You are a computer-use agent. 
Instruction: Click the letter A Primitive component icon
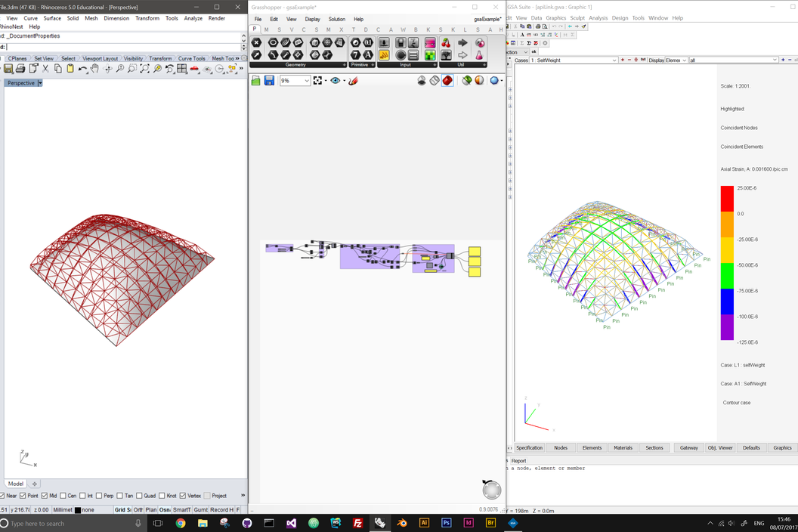pyautogui.click(x=368, y=55)
